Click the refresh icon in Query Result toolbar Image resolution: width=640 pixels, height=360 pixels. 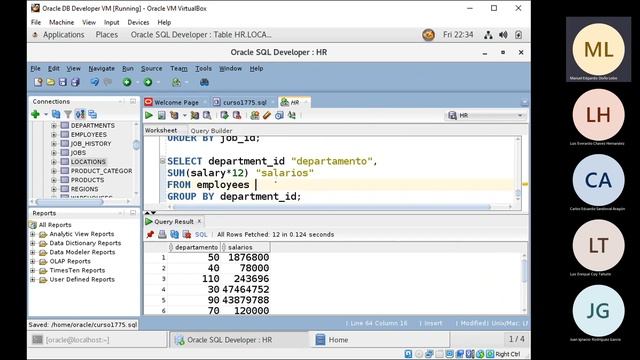point(174,235)
